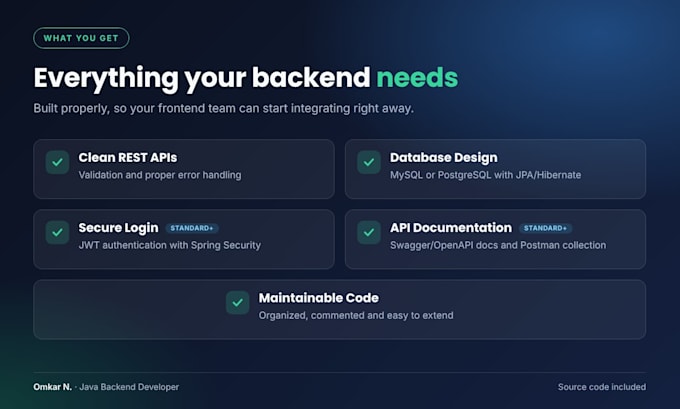Click the green word 'needs' in headline
Screen dimensions: 680x409
[x=417, y=78]
